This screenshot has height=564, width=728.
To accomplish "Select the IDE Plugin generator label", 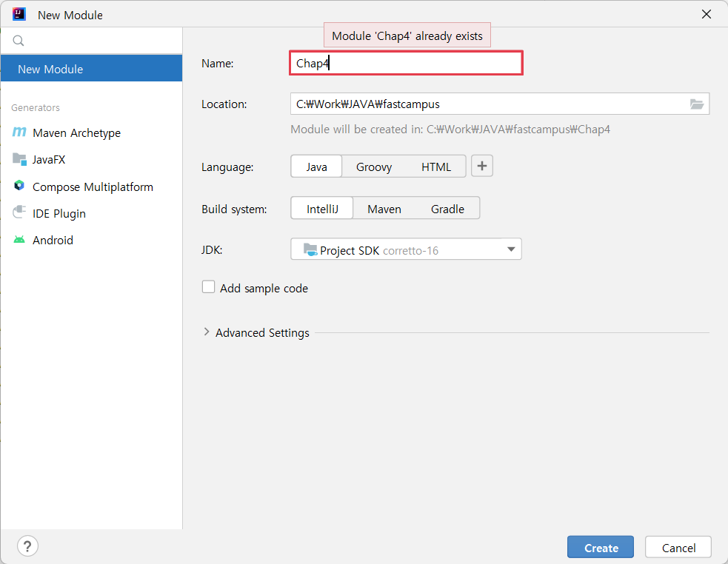I will pos(59,213).
